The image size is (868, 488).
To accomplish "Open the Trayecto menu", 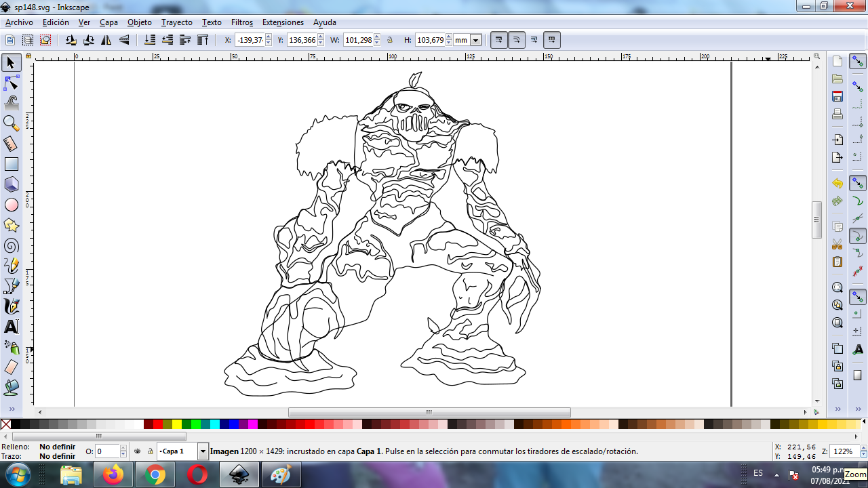I will click(176, 22).
